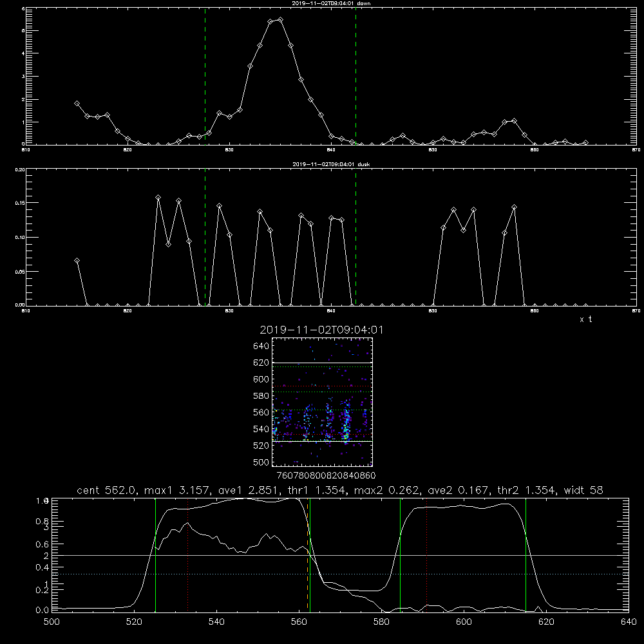Viewport: 644px width, 644px height.
Task: Click '0.15' on dusk plot y-axis
Action: tap(20, 203)
